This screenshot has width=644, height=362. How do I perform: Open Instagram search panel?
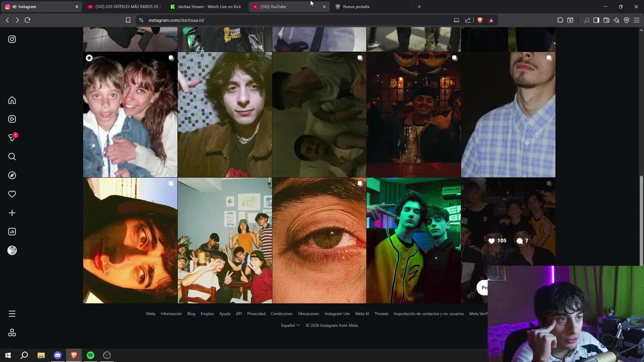[x=12, y=157]
